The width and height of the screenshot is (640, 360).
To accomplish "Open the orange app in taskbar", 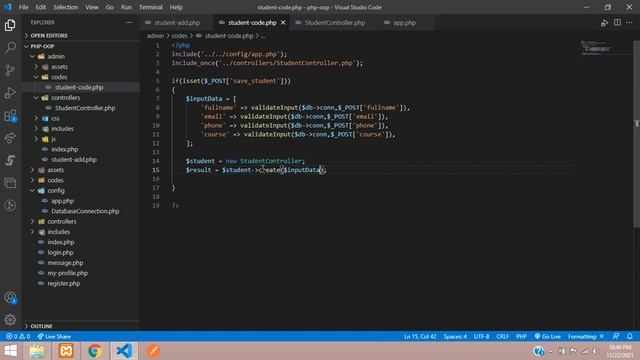I will pyautogui.click(x=153, y=351).
